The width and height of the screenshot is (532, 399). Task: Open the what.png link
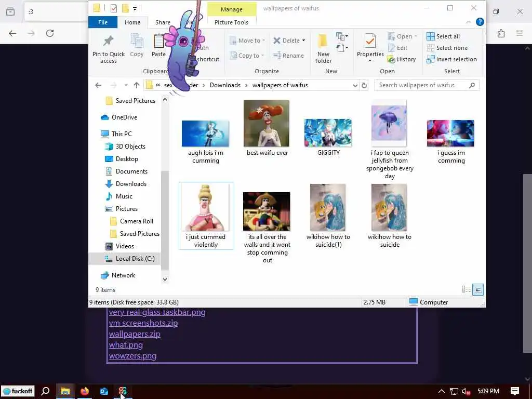[126, 345]
